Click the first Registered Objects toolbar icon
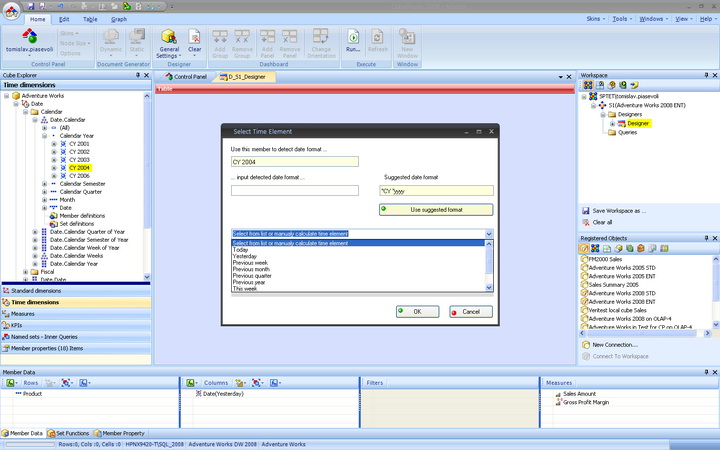 coord(584,248)
